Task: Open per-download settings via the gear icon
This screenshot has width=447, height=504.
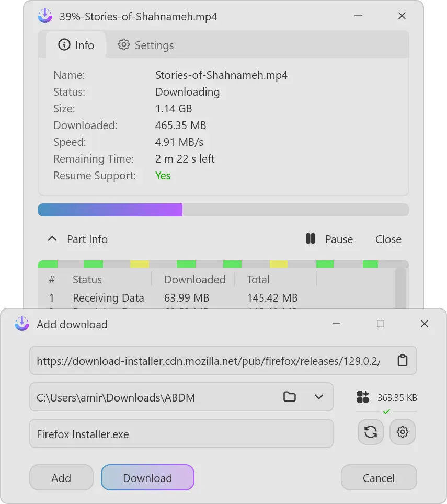Action: (x=402, y=432)
